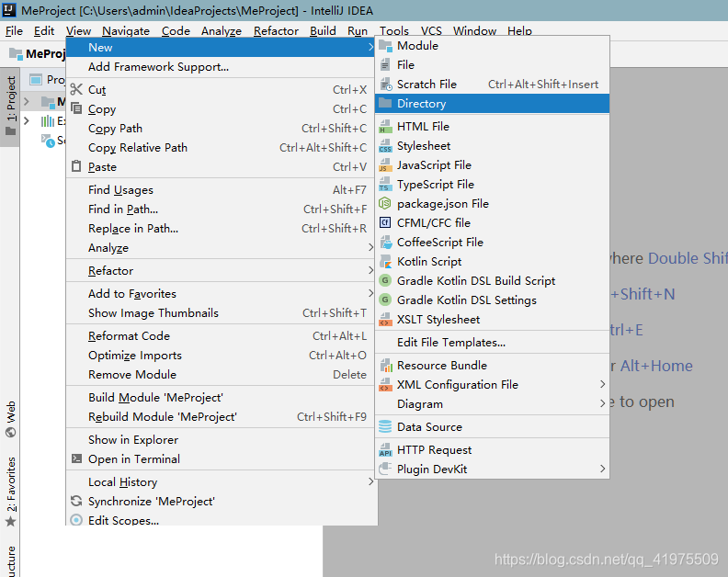Click the Gradle Kotlin DSL Build Script icon

click(385, 280)
